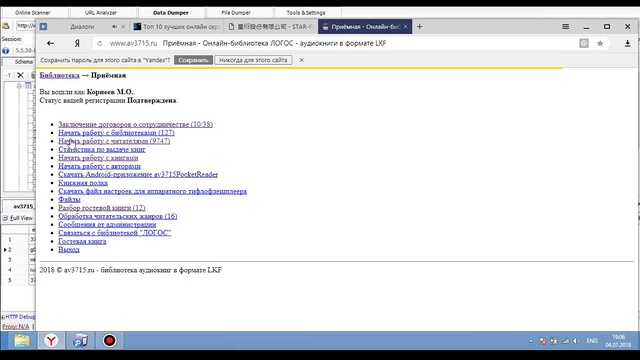Go back with the browser back arrow
Screen dimensions: 640x360
coord(50,43)
